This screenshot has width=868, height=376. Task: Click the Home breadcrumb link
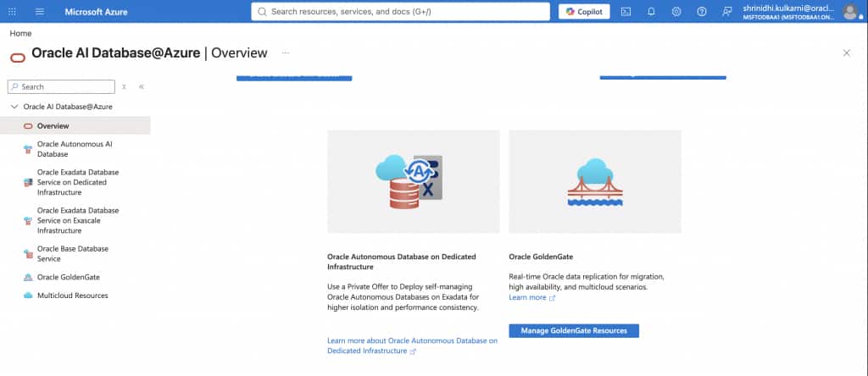pyautogui.click(x=20, y=33)
